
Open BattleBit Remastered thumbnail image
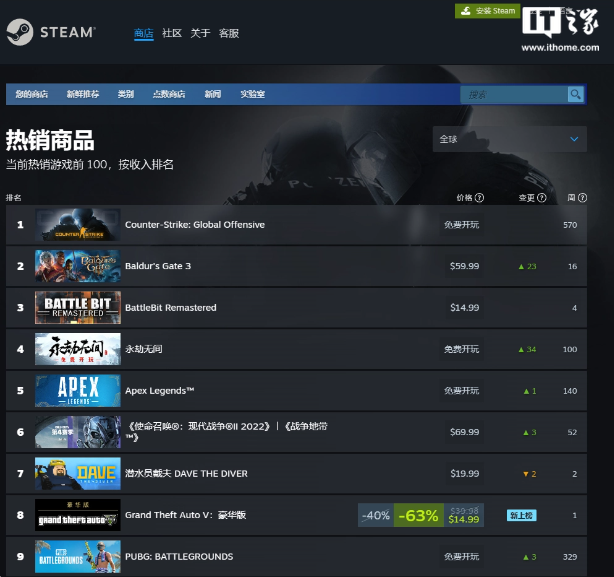pos(78,307)
